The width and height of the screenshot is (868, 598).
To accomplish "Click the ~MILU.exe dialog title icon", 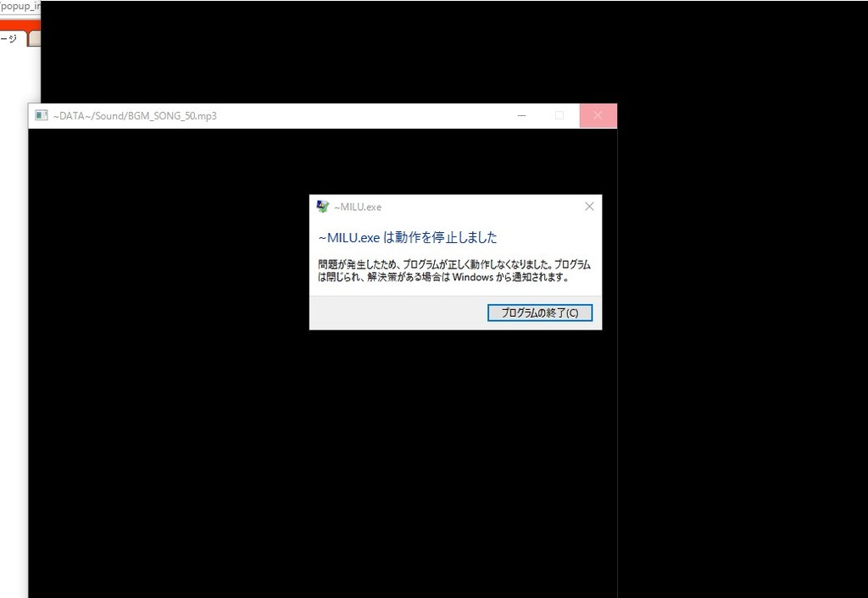I will [322, 207].
